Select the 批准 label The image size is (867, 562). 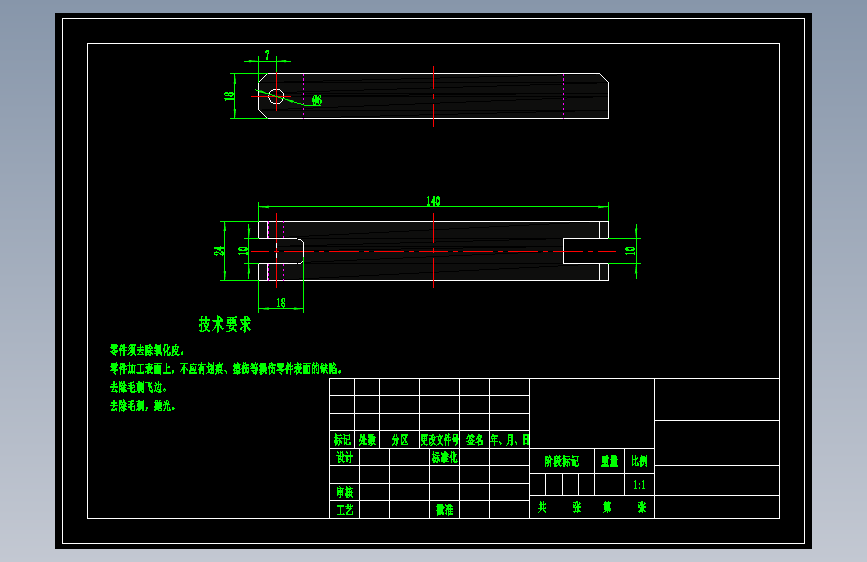pos(445,509)
